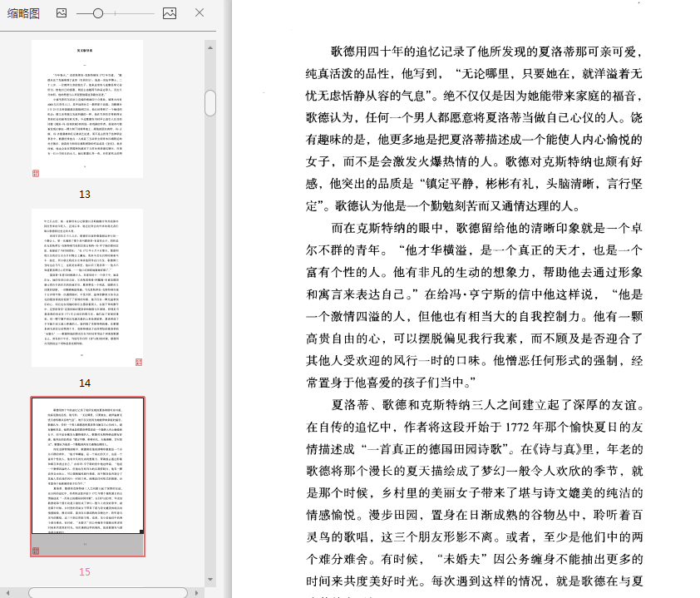Click the vertical scrollbar thumb in thumbnails
This screenshot has width=700, height=598.
(x=210, y=103)
